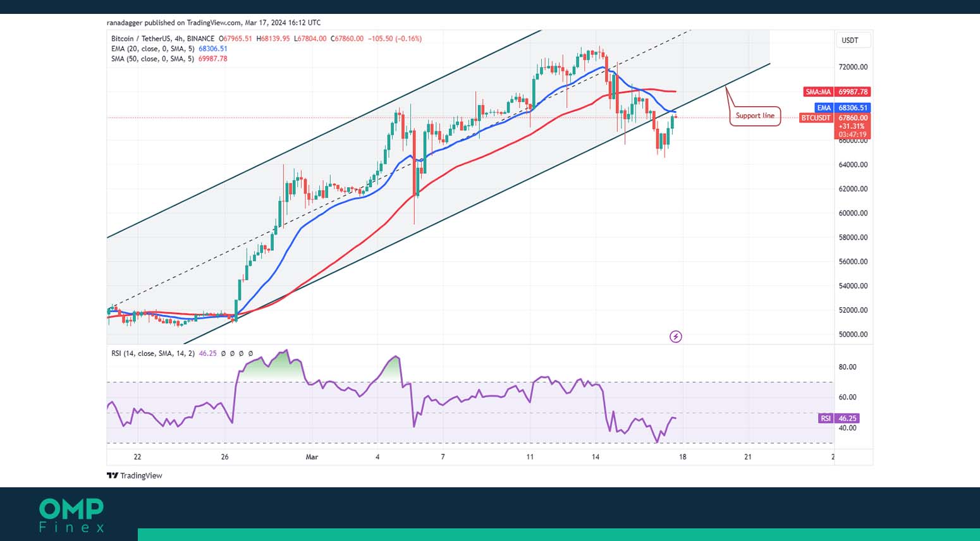The image size is (980, 541).
Task: Select the 67860.00 last-price tag on the axis
Action: 853,118
